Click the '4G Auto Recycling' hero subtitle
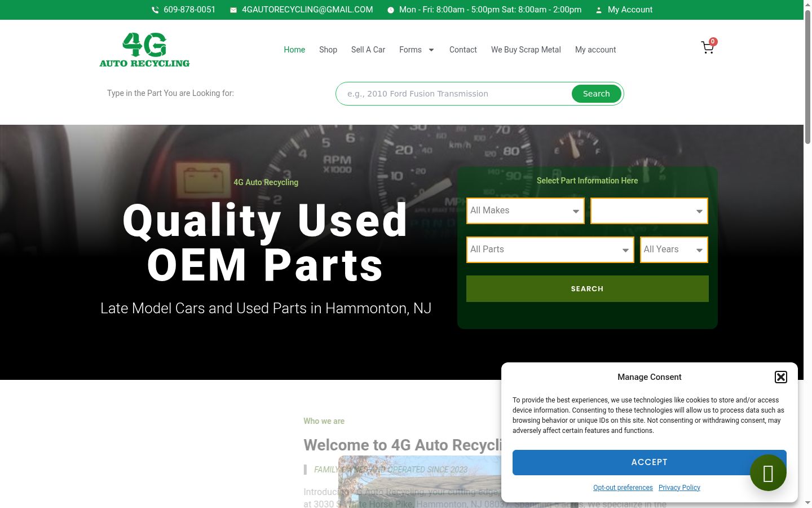Viewport: 812px width, 508px height. pyautogui.click(x=266, y=182)
